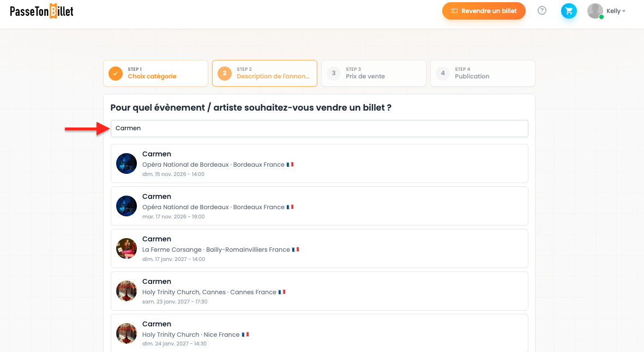Click the Step 2 number circle
The width and height of the screenshot is (644, 352).
click(x=225, y=74)
